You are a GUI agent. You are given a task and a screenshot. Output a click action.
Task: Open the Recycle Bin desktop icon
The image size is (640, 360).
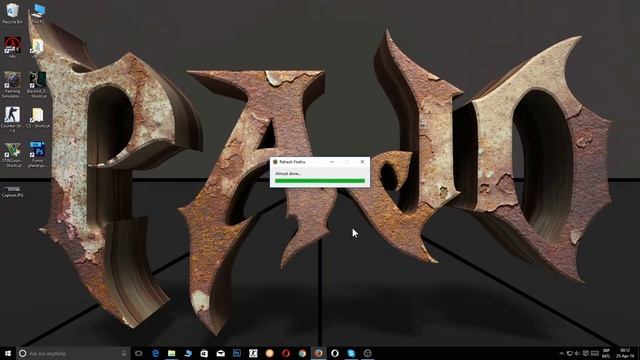coord(13,13)
